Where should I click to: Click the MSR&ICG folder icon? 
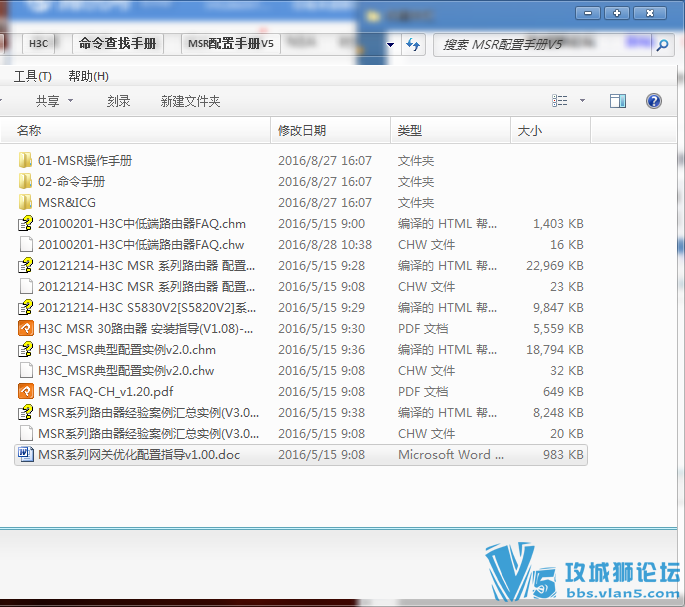(x=25, y=202)
